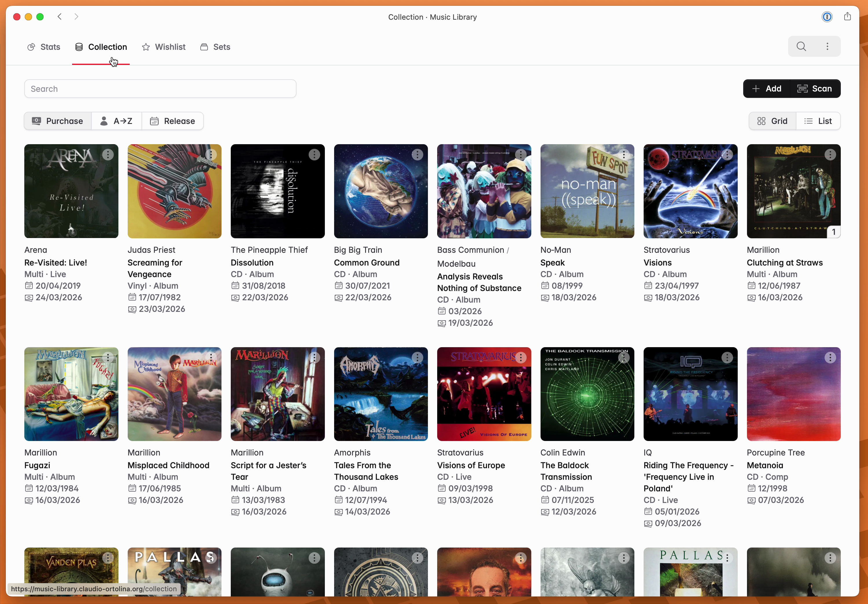Sort collection by Release date
Image resolution: width=868 pixels, height=604 pixels.
(x=173, y=121)
